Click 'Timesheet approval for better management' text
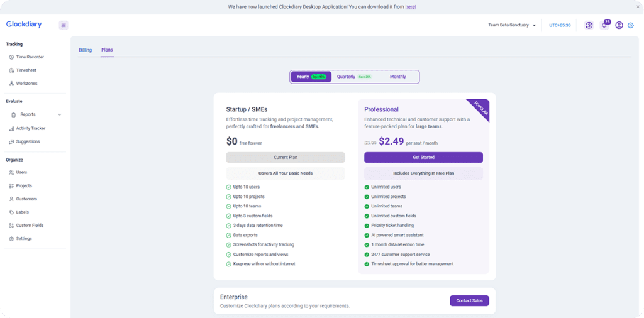Screen dimensions: 644x318 (413, 264)
